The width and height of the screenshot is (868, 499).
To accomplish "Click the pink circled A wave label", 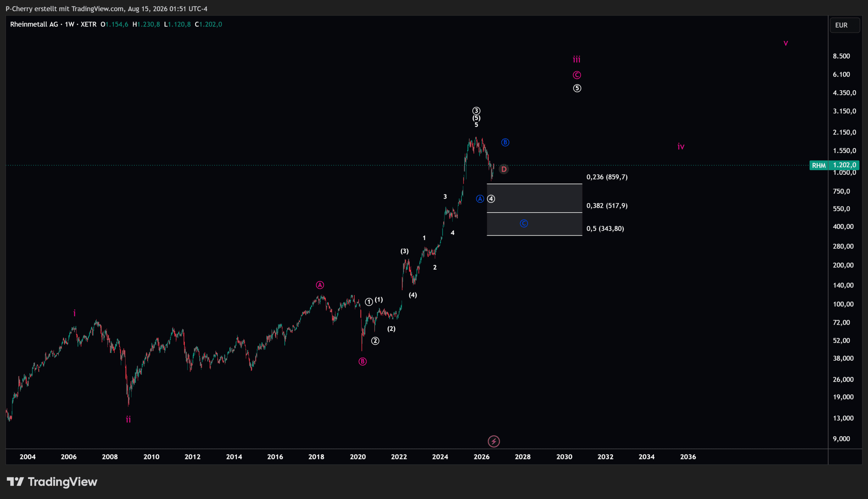I will coord(320,285).
